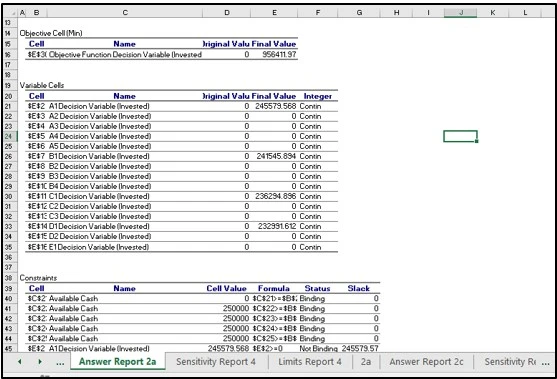The width and height of the screenshot is (557, 379).
Task: Show more sheet tabs via right ellipsis
Action: tap(545, 362)
